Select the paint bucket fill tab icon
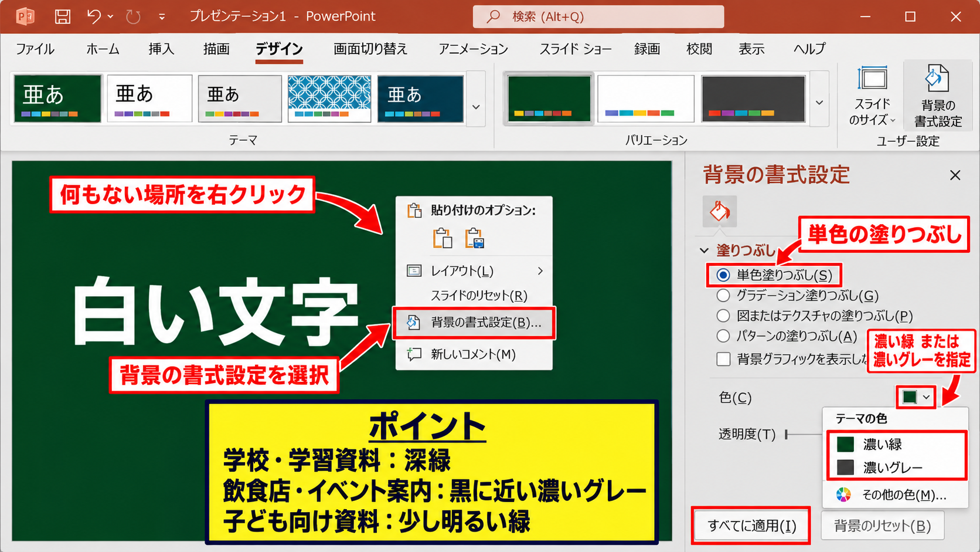 720,211
